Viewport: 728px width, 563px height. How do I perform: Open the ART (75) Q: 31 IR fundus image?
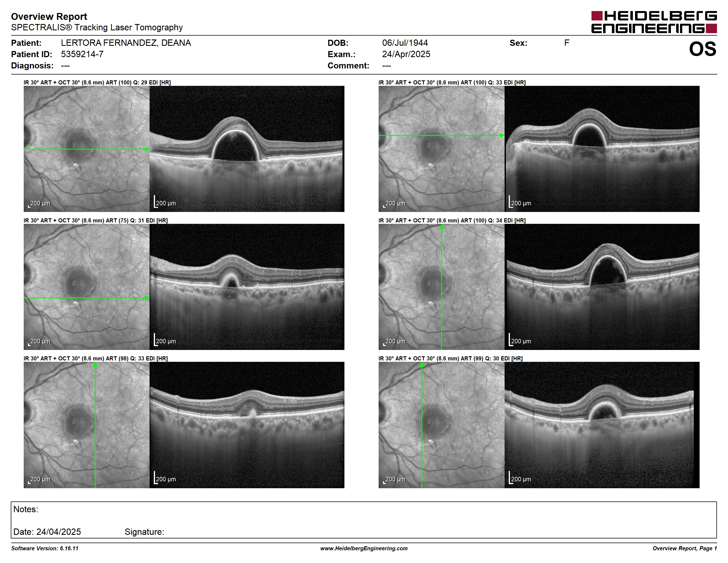pyautogui.click(x=86, y=287)
